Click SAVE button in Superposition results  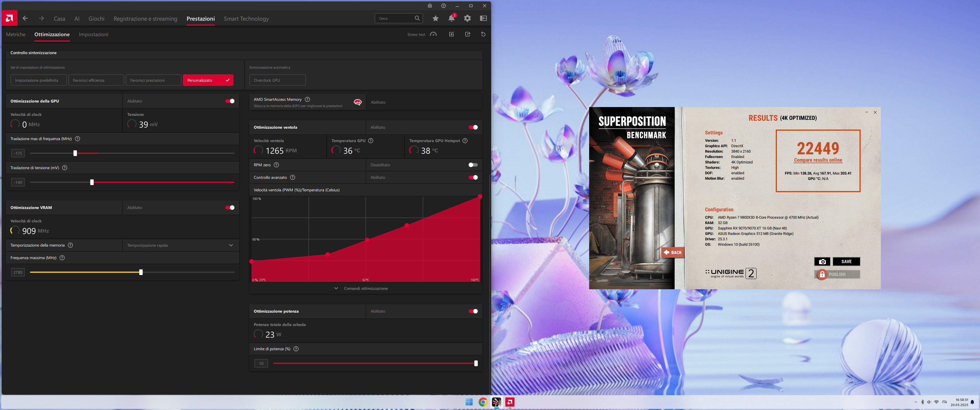click(846, 262)
